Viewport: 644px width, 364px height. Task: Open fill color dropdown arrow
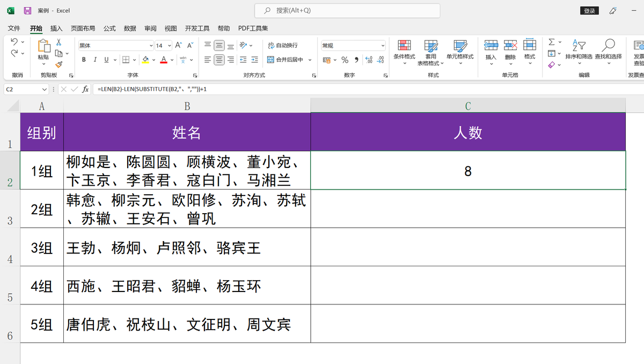click(153, 60)
